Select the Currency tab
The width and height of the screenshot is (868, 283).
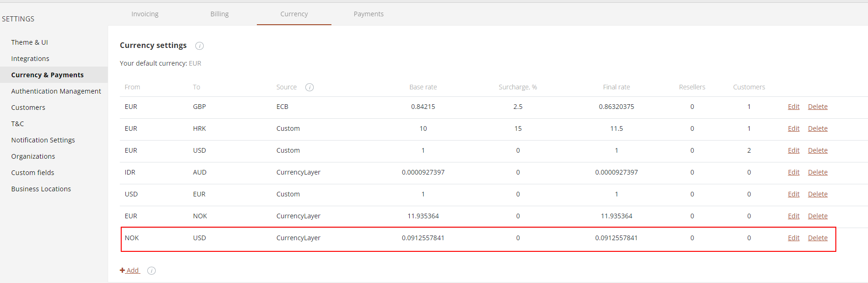[294, 14]
